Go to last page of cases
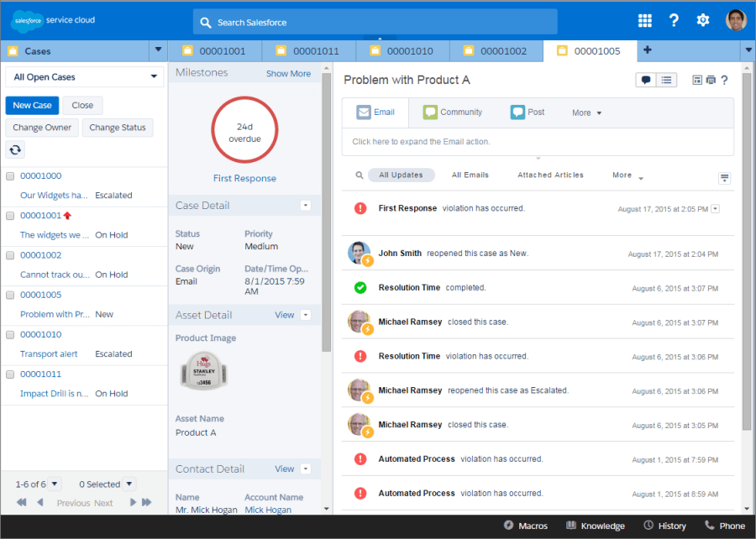The height and width of the screenshot is (539, 756). pyautogui.click(x=147, y=502)
